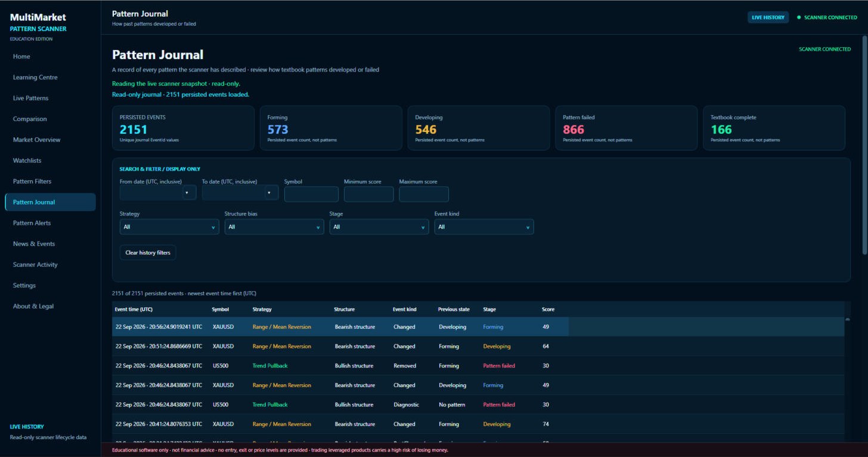868x457 pixels.
Task: Sort by Structure column header
Action: coord(344,309)
